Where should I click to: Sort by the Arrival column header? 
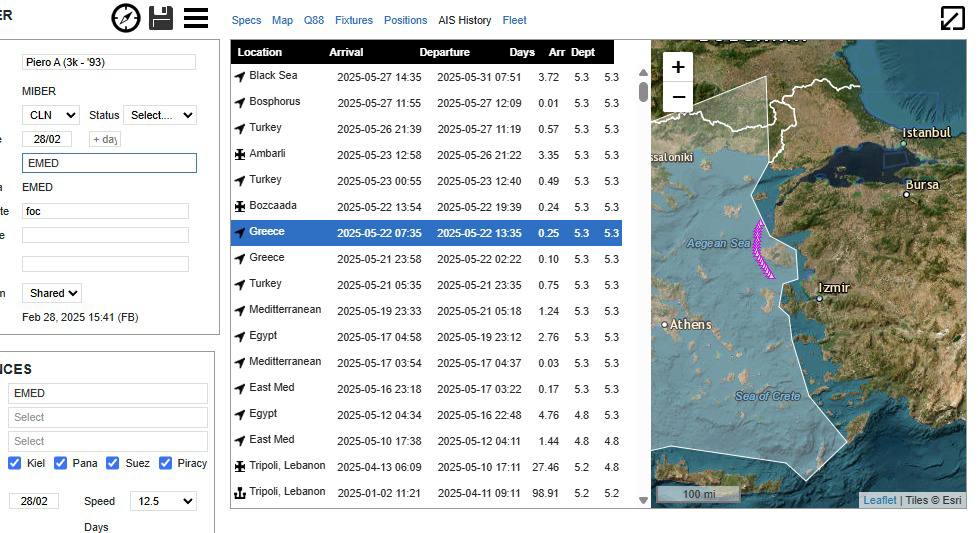pos(346,52)
